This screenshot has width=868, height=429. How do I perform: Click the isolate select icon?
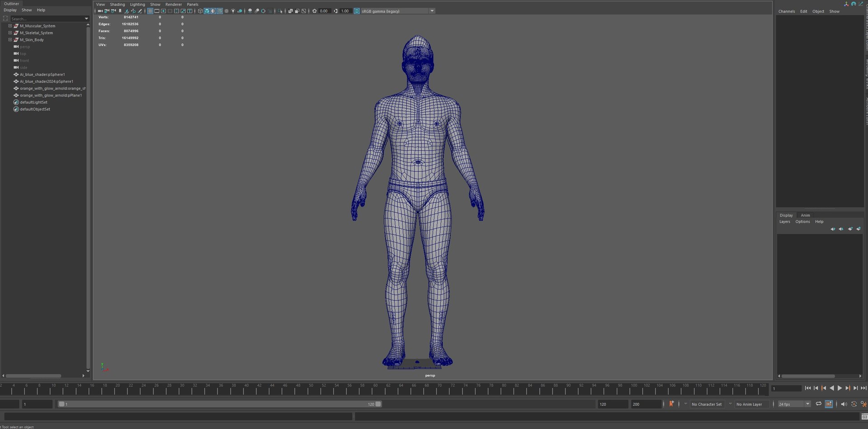click(280, 11)
